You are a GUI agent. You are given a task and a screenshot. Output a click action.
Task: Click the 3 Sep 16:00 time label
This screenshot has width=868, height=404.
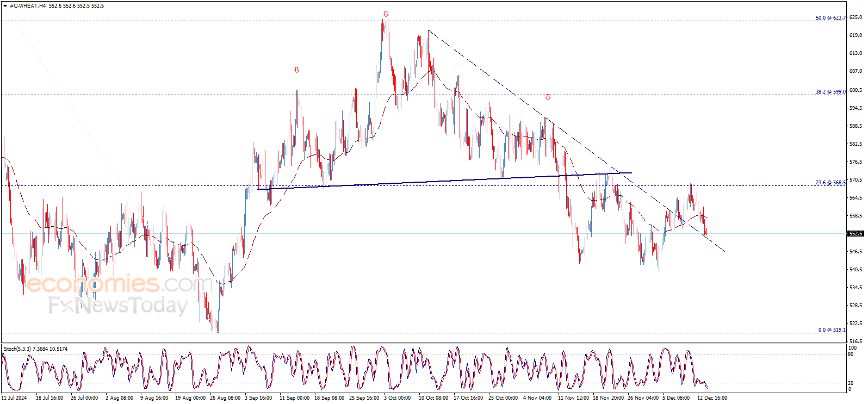coord(258,398)
